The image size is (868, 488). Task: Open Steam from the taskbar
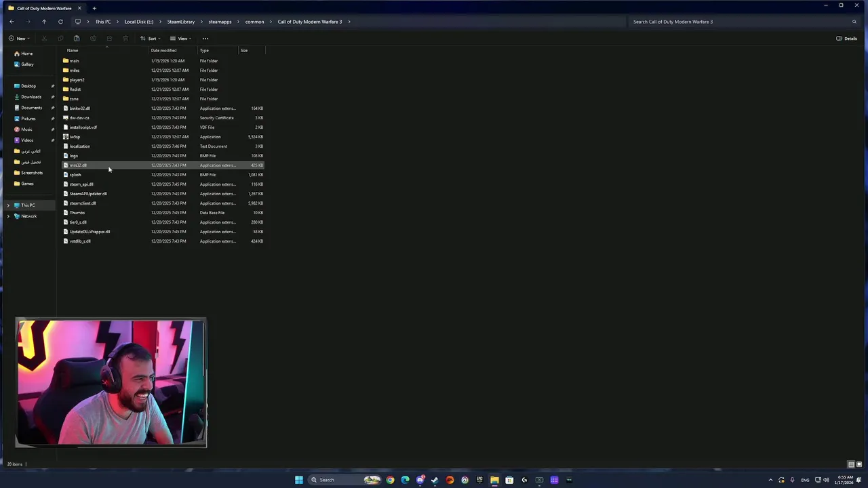click(x=435, y=480)
